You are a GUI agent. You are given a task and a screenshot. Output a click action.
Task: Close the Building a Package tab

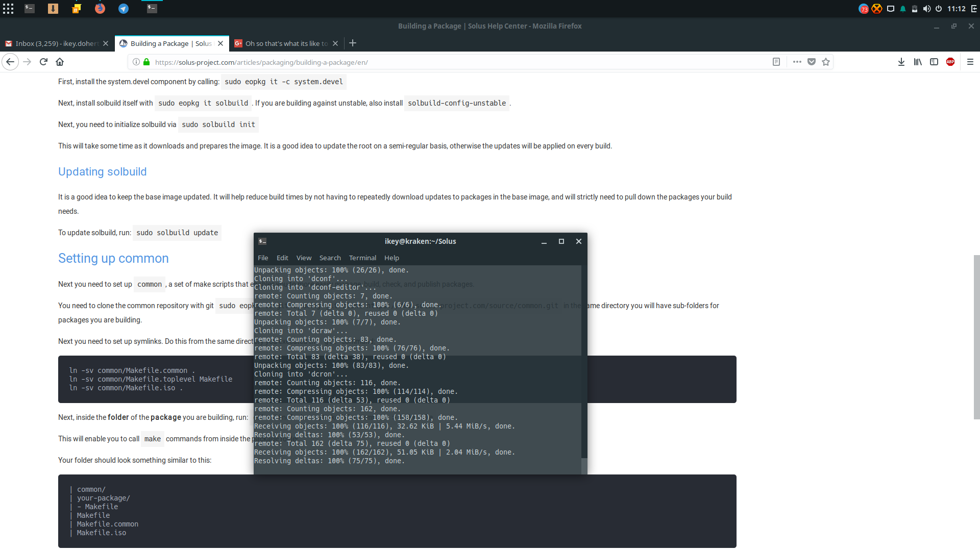(220, 43)
